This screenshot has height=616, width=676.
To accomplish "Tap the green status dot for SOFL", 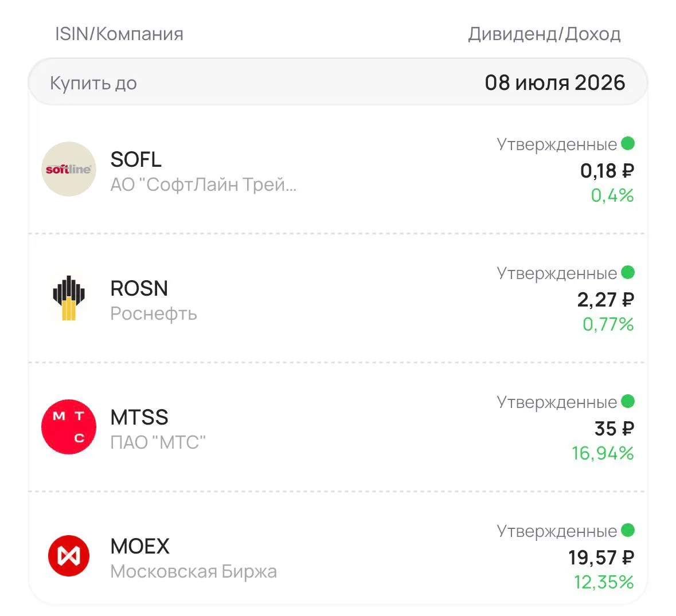I will coord(628,143).
